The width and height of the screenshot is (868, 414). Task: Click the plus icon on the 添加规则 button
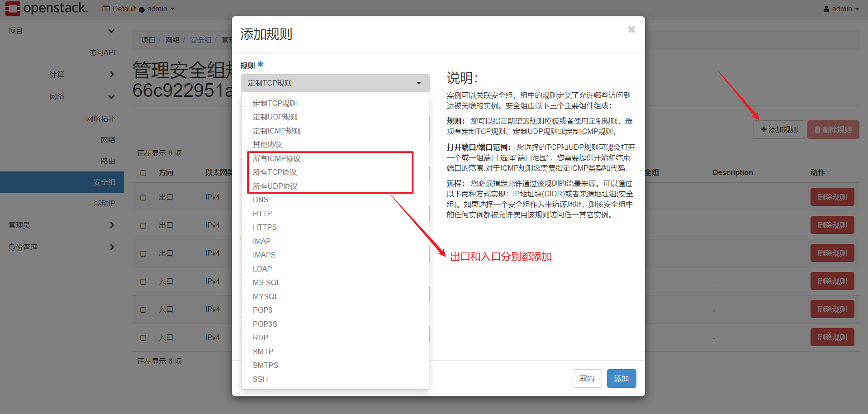point(763,129)
